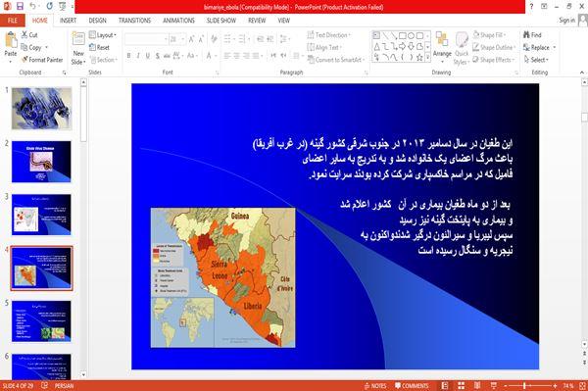This screenshot has width=588, height=391.
Task: Open the Notes pane from status bar
Action: click(375, 386)
